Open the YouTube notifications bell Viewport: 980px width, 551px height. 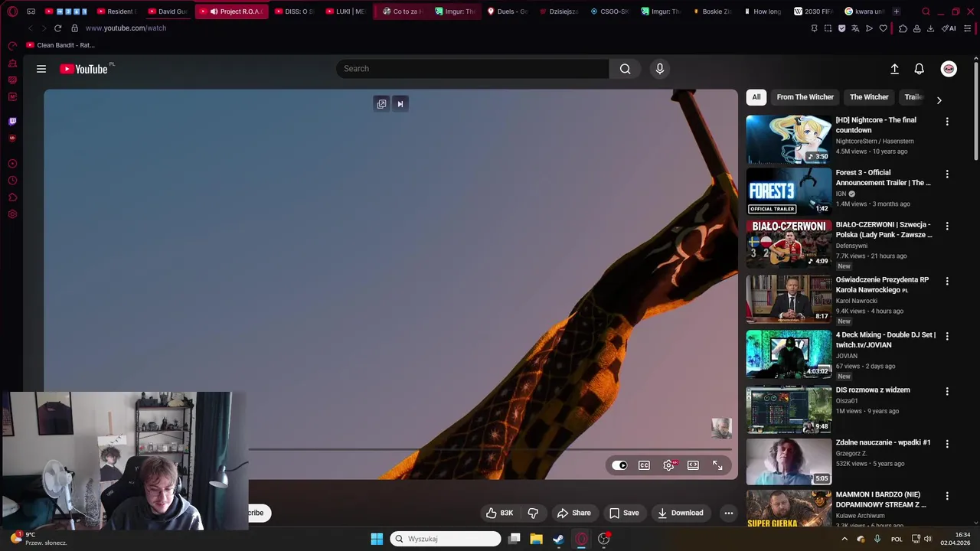click(920, 69)
